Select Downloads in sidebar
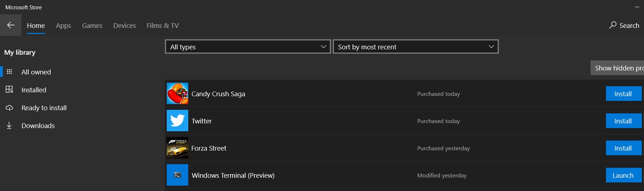This screenshot has height=191, width=644. [x=38, y=126]
